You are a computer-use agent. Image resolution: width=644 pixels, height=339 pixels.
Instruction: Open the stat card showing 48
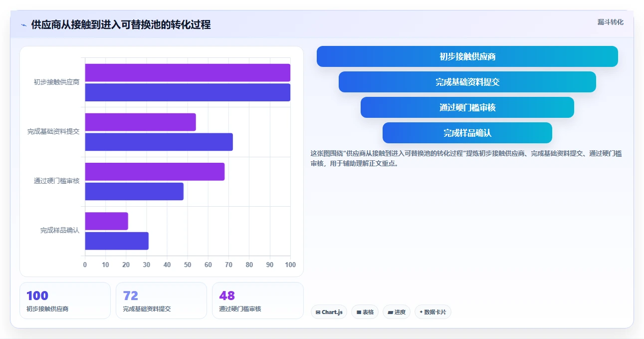tap(258, 301)
